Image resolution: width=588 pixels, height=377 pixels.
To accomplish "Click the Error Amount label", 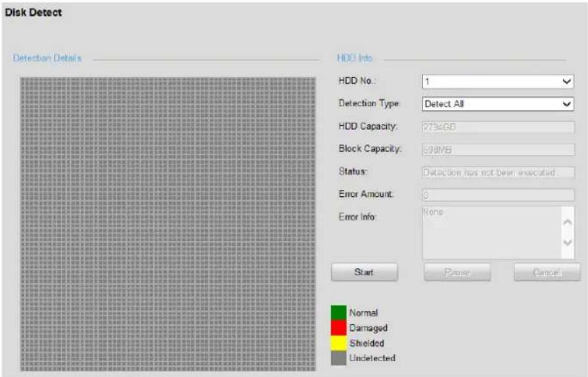I will pyautogui.click(x=366, y=194).
